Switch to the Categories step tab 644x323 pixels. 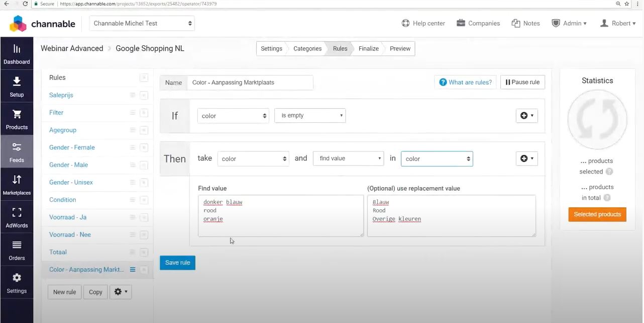coord(307,49)
